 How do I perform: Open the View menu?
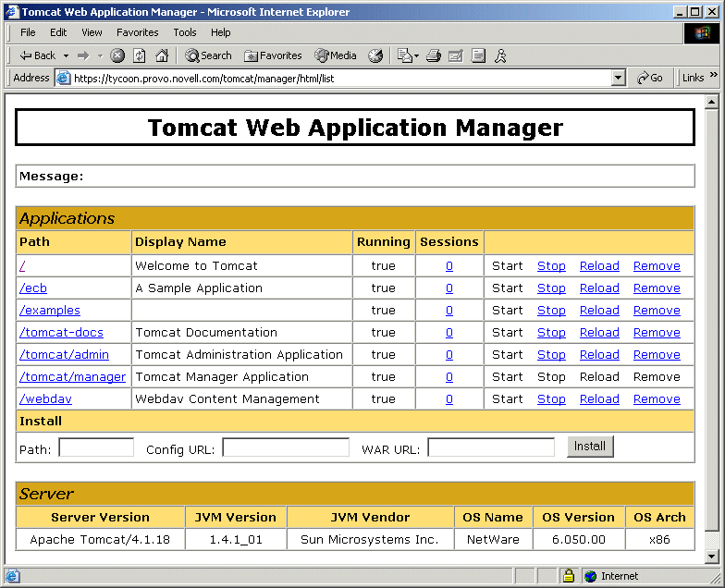click(92, 32)
